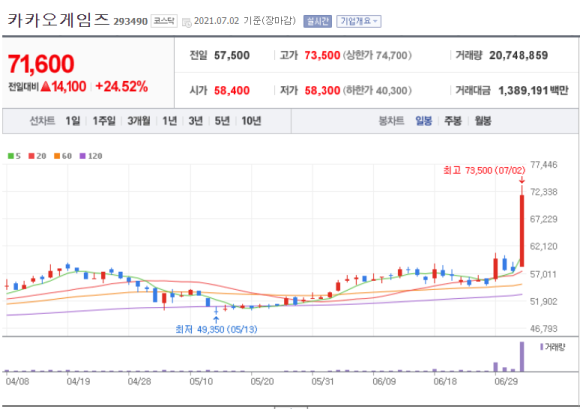Screen dimensions: 580x409
Task: Click the 거래량 volume legend marker
Action: coord(552,347)
